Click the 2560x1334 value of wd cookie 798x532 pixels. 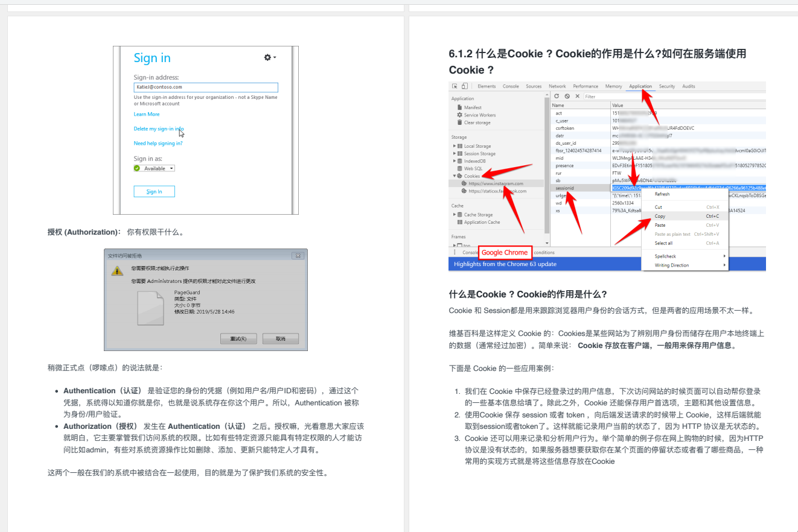(x=622, y=203)
